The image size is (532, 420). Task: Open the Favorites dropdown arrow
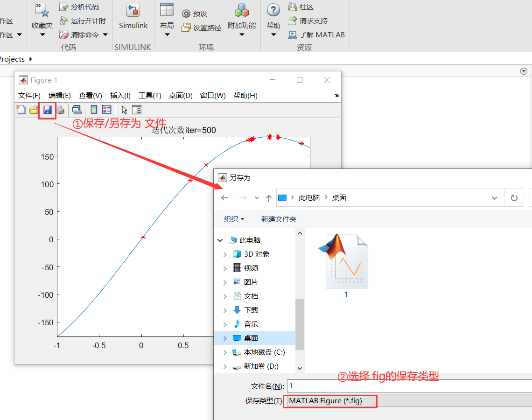(x=42, y=35)
